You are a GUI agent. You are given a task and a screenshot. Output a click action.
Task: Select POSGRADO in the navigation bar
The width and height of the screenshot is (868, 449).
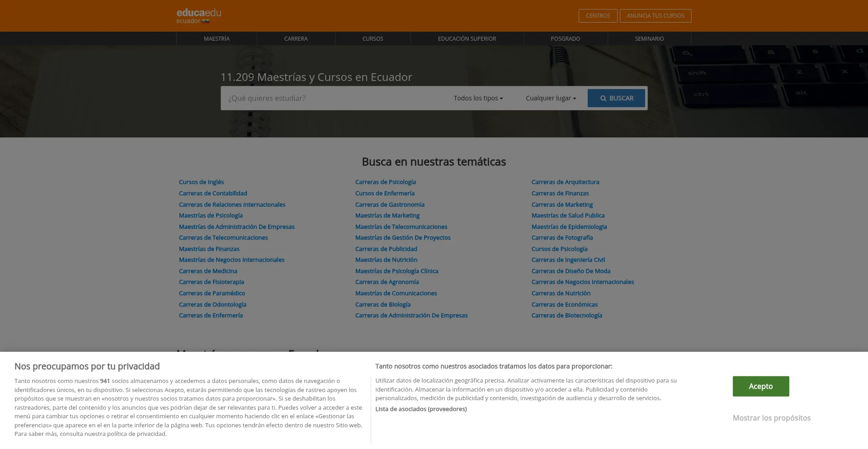[x=565, y=39]
